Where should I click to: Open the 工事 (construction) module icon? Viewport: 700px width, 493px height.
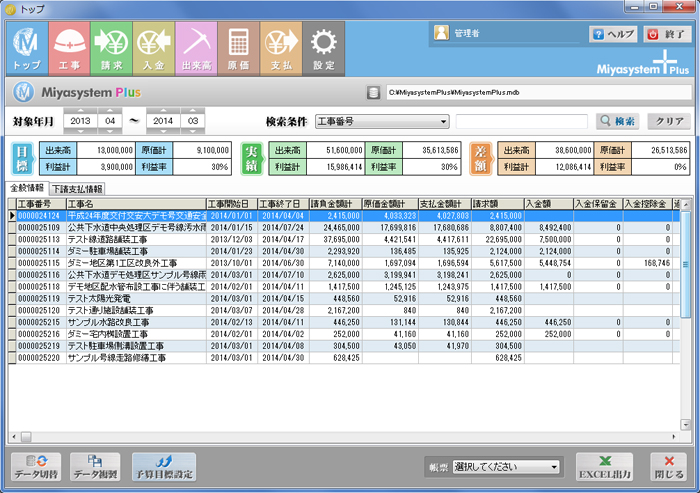(x=69, y=48)
